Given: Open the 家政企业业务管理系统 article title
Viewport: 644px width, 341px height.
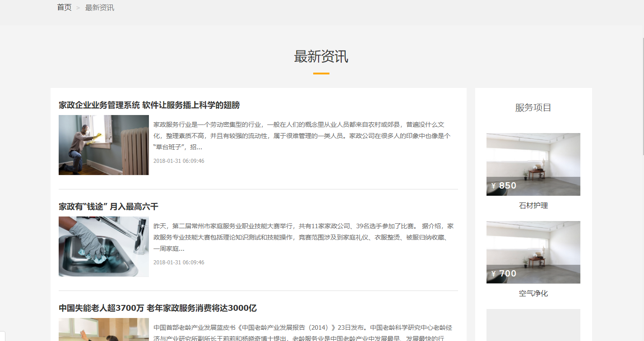Looking at the screenshot, I should (x=149, y=105).
